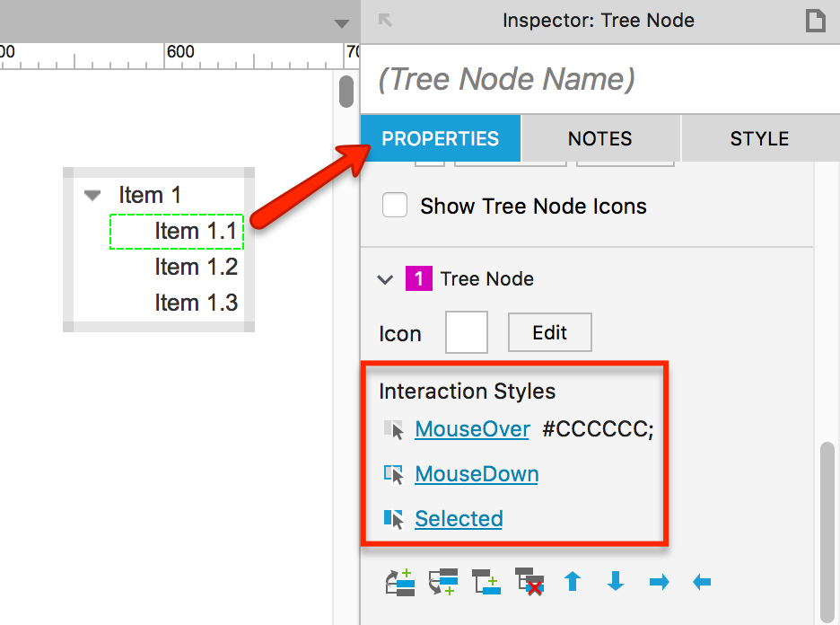The image size is (840, 625).
Task: Click the white Icon color swatch
Action: tap(467, 331)
